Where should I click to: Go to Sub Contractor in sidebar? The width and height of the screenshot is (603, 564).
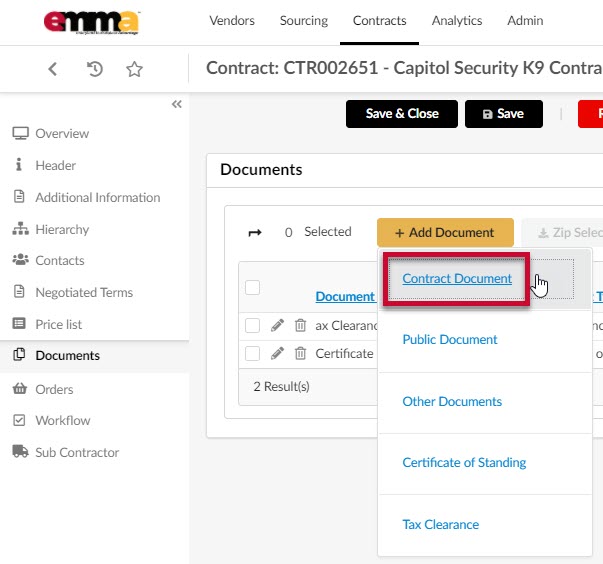point(77,453)
